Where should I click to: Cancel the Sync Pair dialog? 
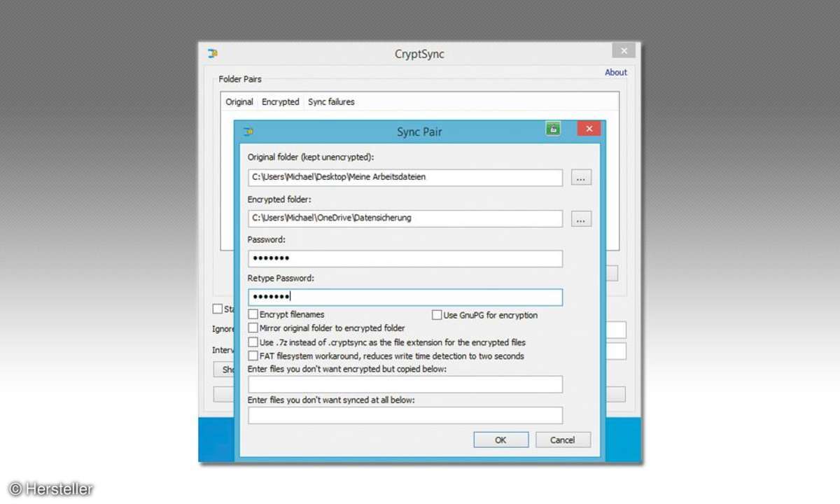(563, 440)
